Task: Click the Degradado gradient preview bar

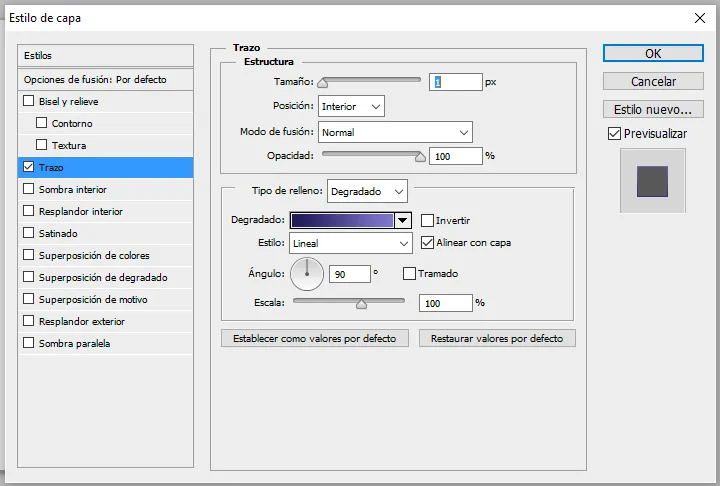Action: point(342,220)
